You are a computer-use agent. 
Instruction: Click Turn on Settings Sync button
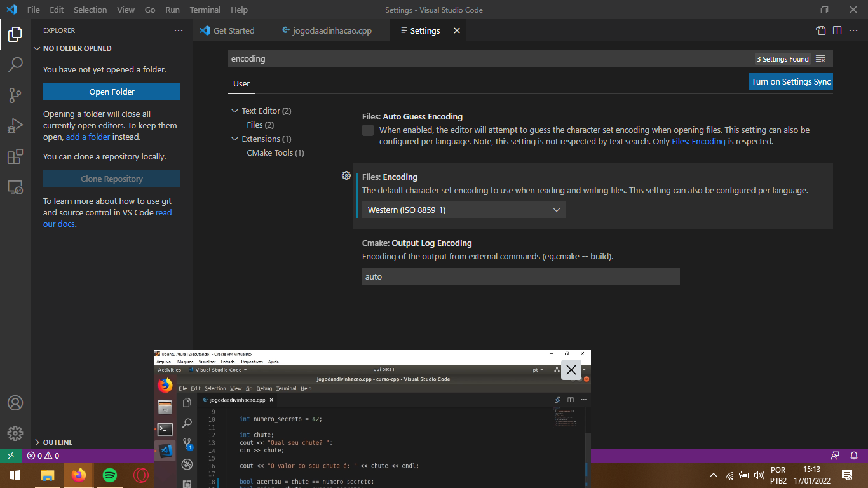pos(791,81)
